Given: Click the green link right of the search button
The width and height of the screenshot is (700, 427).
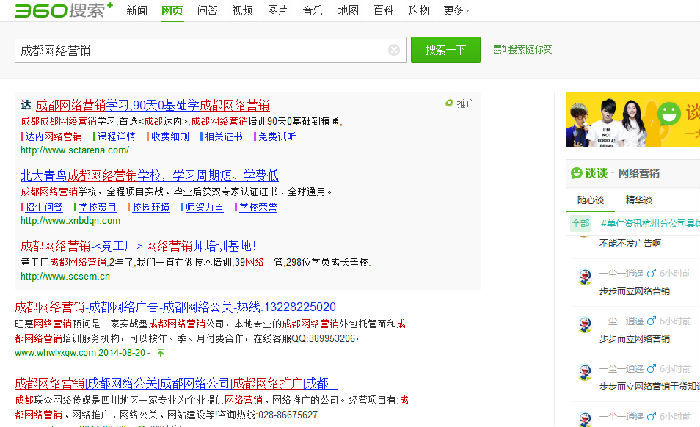Looking at the screenshot, I should pyautogui.click(x=522, y=50).
